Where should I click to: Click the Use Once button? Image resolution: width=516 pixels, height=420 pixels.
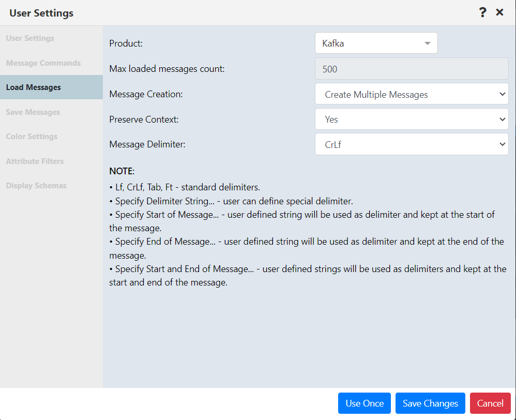[x=364, y=403]
